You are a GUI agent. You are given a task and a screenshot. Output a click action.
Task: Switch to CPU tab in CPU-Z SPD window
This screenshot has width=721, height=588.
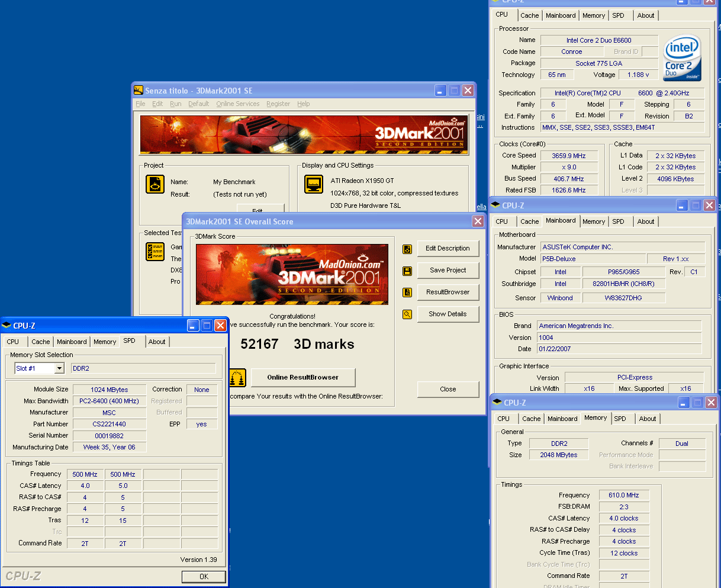[13, 342]
